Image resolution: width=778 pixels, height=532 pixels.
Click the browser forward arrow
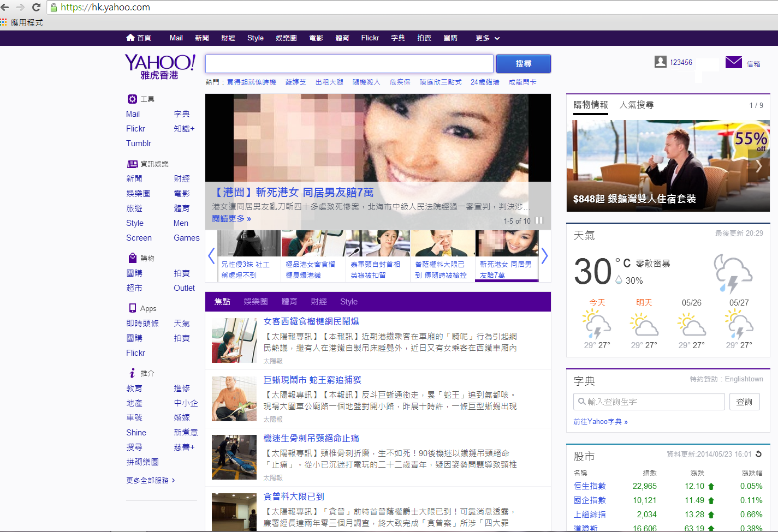(x=21, y=7)
